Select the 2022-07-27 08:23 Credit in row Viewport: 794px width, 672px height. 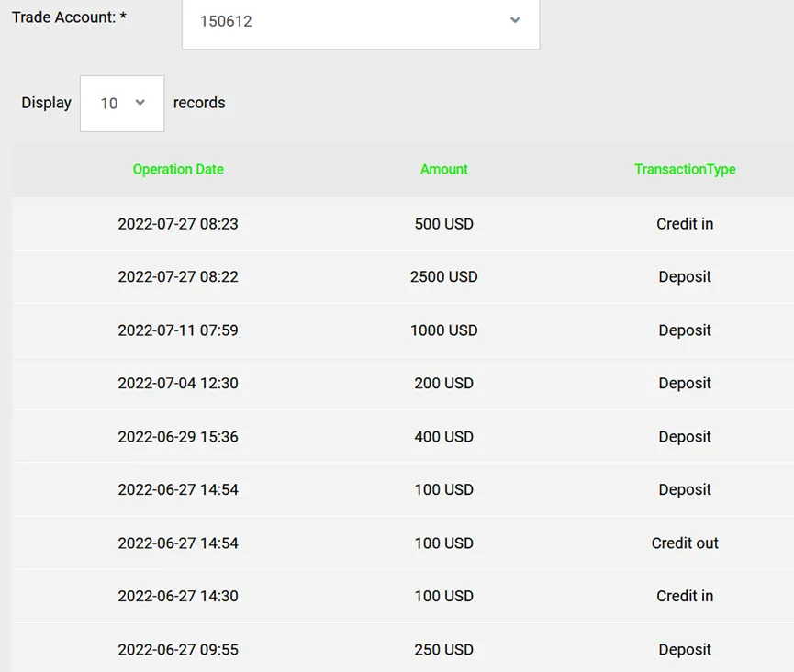pyautogui.click(x=403, y=224)
